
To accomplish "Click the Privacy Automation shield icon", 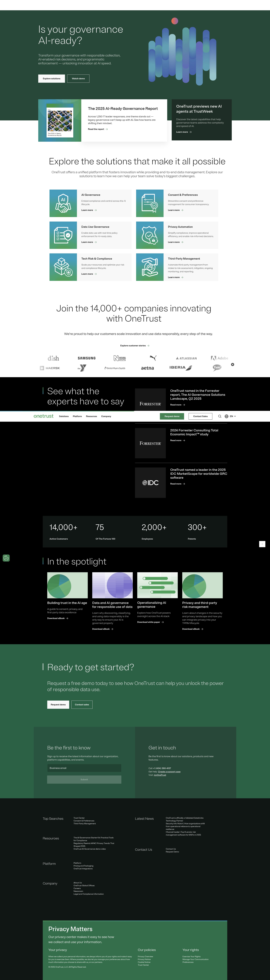I will (x=150, y=235).
